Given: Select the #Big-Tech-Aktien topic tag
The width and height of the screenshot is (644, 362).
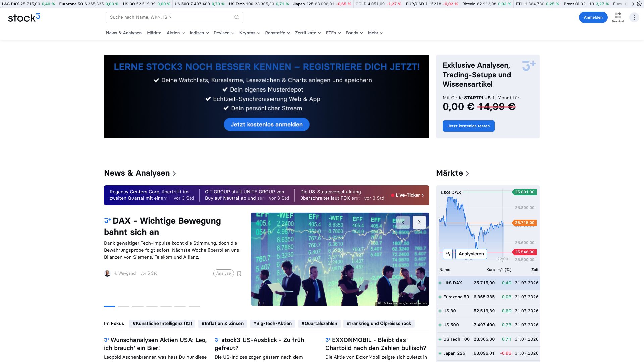Looking at the screenshot, I should tap(272, 324).
